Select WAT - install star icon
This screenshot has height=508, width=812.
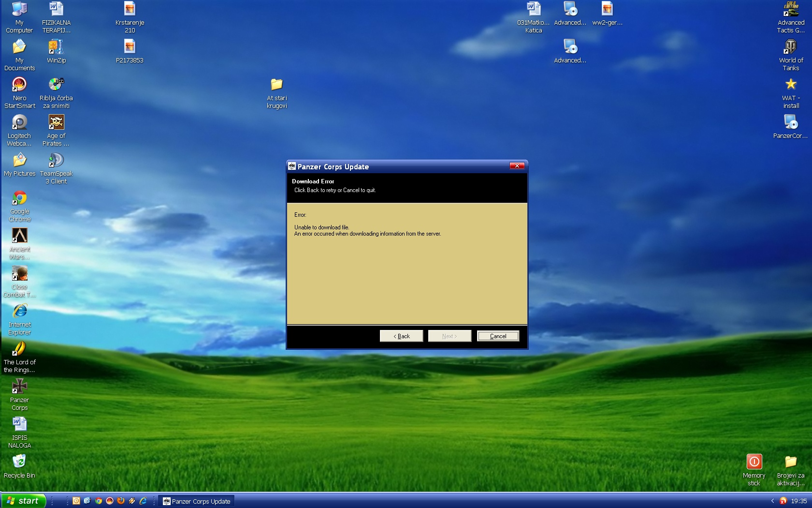point(791,92)
